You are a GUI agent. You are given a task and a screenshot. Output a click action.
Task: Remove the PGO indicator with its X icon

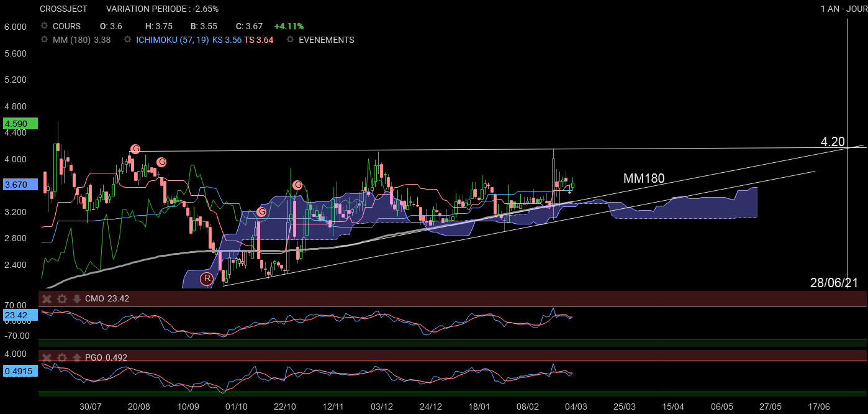(x=47, y=357)
